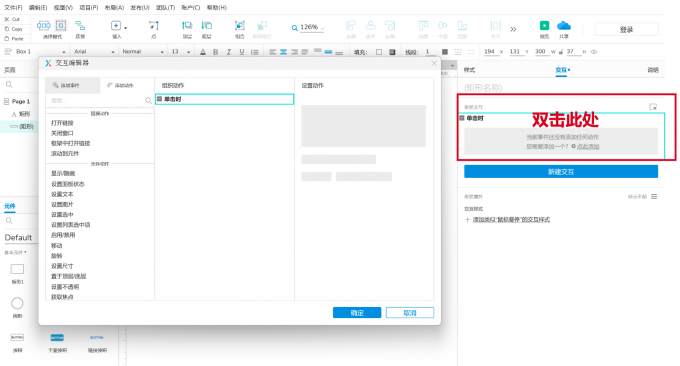The image size is (680, 366).
Task: Toggle left text alignment
Action: (x=272, y=52)
